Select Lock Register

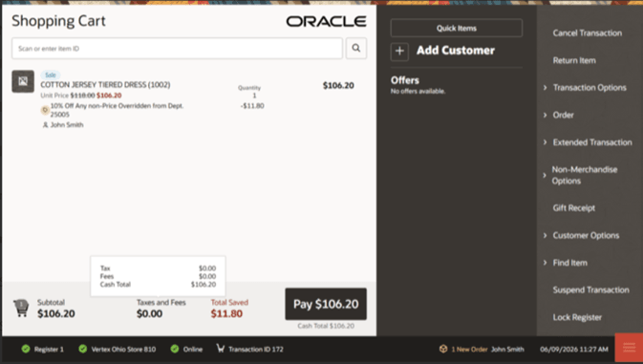[x=577, y=317]
